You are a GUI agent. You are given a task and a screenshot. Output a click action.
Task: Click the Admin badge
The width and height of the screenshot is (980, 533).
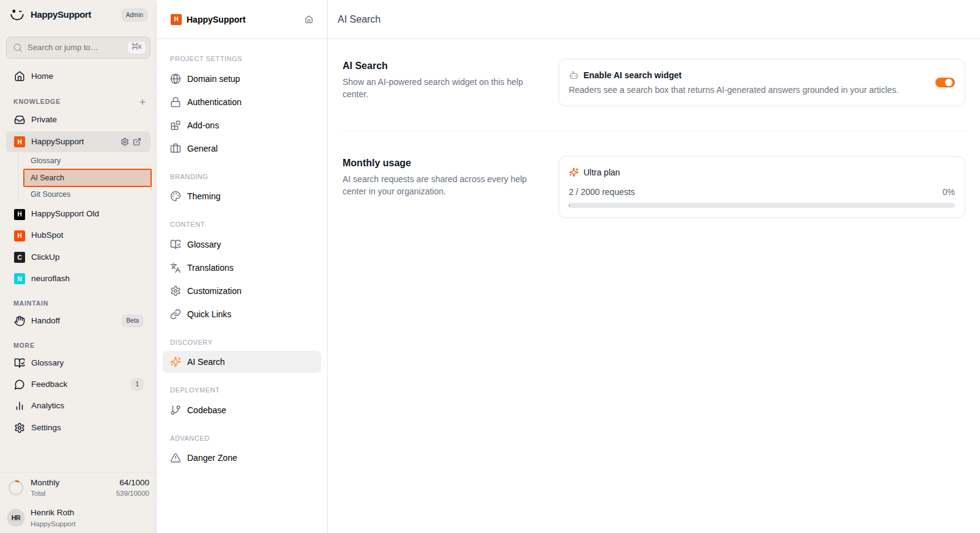135,15
